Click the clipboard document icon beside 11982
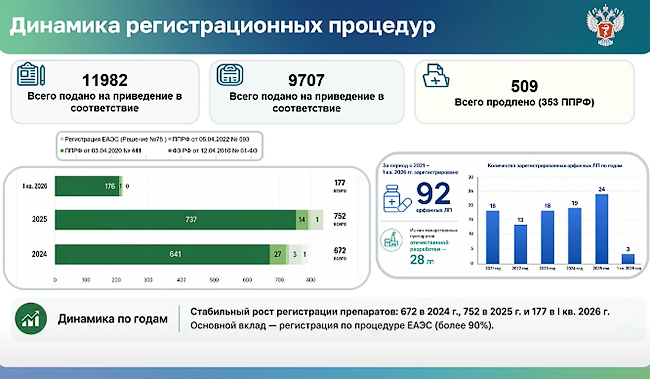The height and width of the screenshot is (379, 650). point(31,74)
